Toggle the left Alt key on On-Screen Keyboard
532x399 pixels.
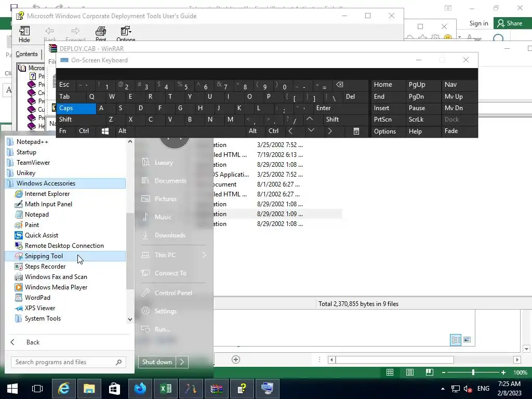125,131
